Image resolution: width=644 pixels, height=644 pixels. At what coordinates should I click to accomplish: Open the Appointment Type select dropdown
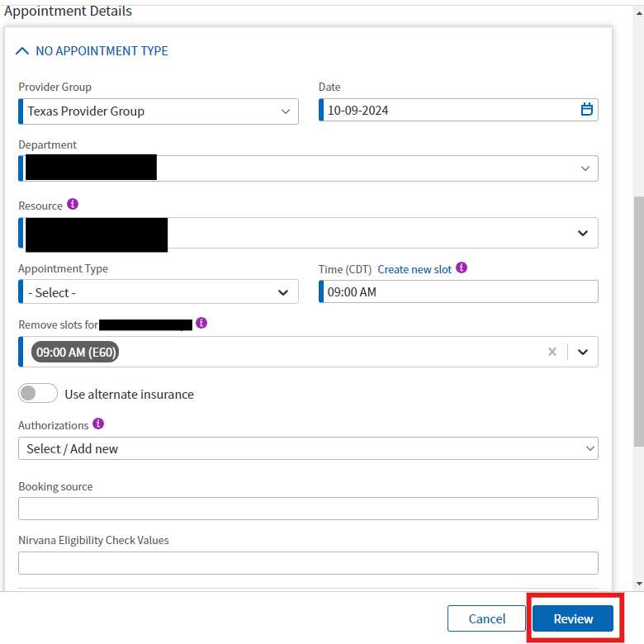(x=159, y=292)
